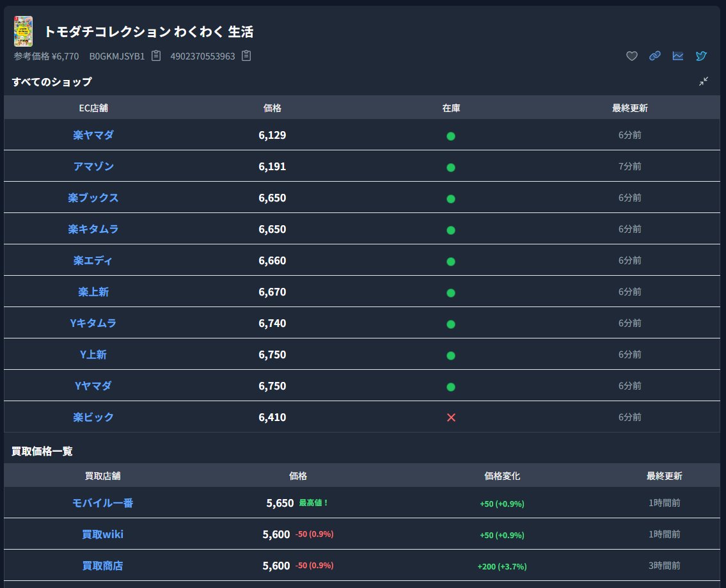Image resolution: width=726 pixels, height=588 pixels.
Task: Click the product title トモダチコレクション わくわく 生活
Action: point(148,32)
